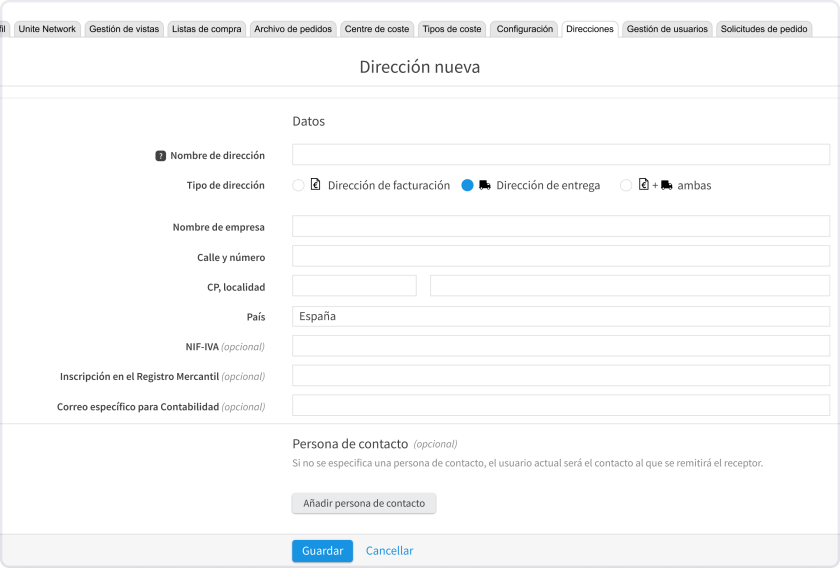The height and width of the screenshot is (568, 840).
Task: Open the País country field
Action: 560,316
